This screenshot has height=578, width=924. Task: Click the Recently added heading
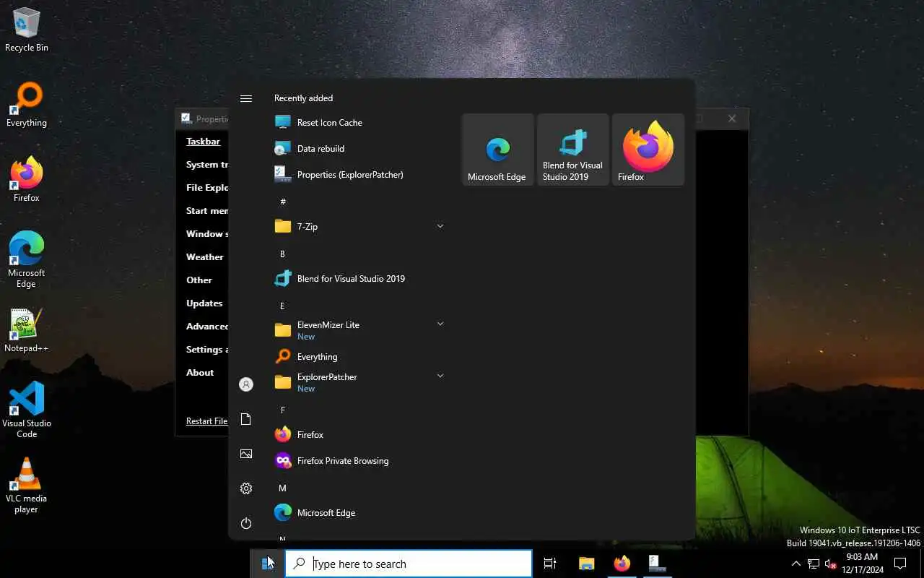[303, 98]
